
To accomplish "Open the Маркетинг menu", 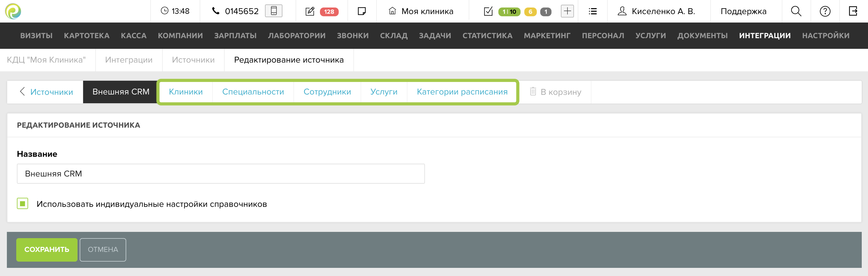I will 547,35.
